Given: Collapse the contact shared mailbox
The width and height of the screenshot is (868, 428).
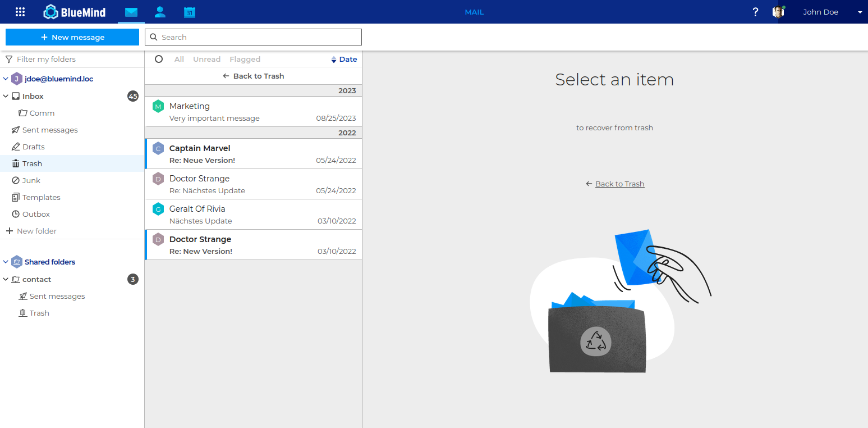Looking at the screenshot, I should [6, 280].
